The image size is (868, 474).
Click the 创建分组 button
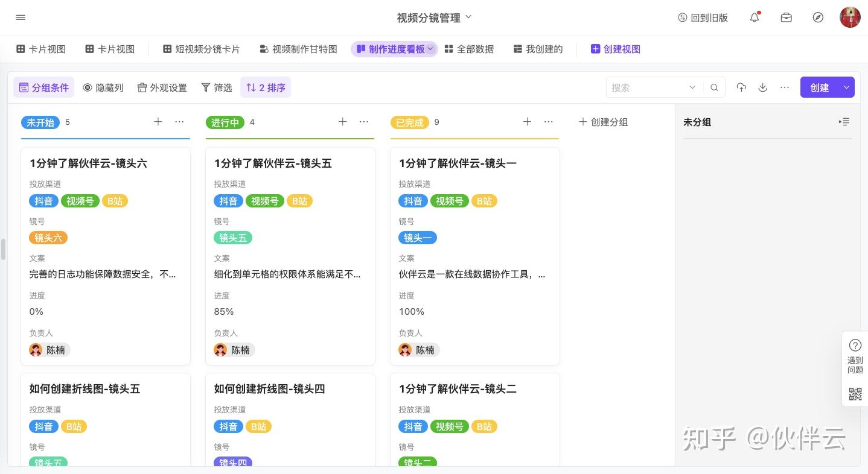[x=603, y=122]
